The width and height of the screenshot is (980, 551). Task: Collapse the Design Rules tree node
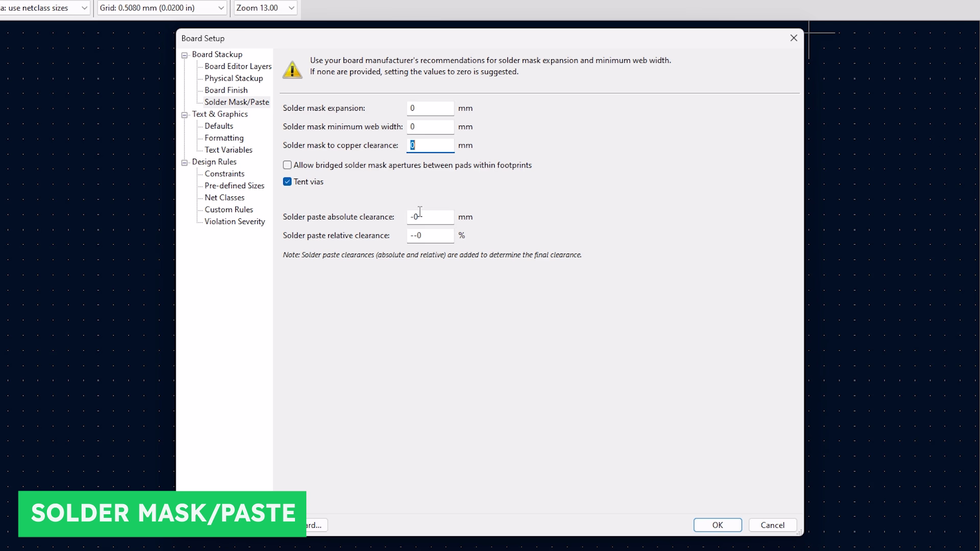[x=185, y=163]
